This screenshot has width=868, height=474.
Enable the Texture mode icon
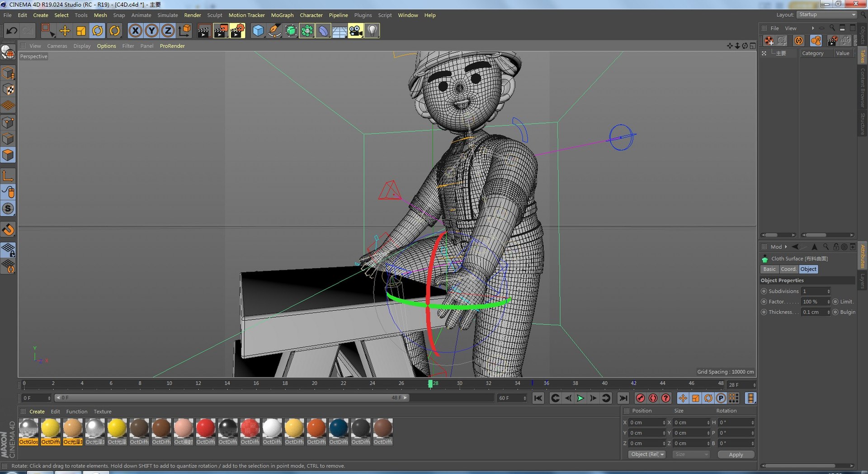pos(8,89)
